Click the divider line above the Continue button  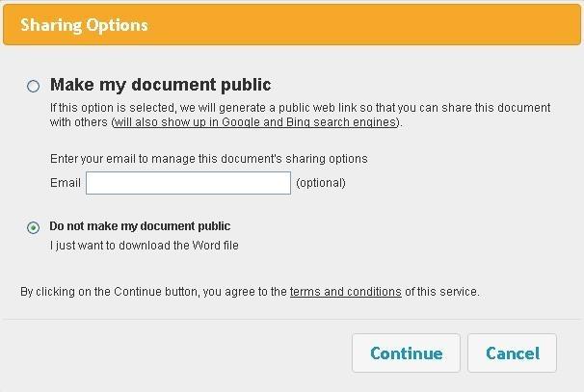292,319
